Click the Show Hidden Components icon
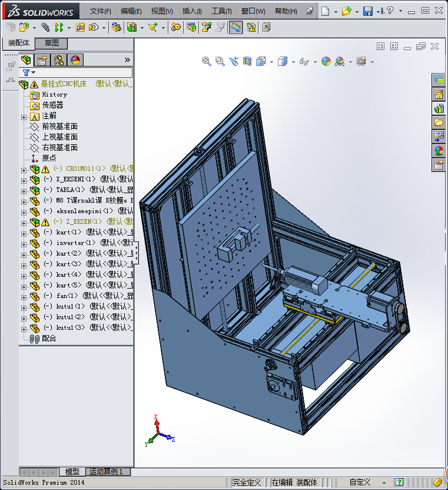448x490 pixels. click(116, 28)
